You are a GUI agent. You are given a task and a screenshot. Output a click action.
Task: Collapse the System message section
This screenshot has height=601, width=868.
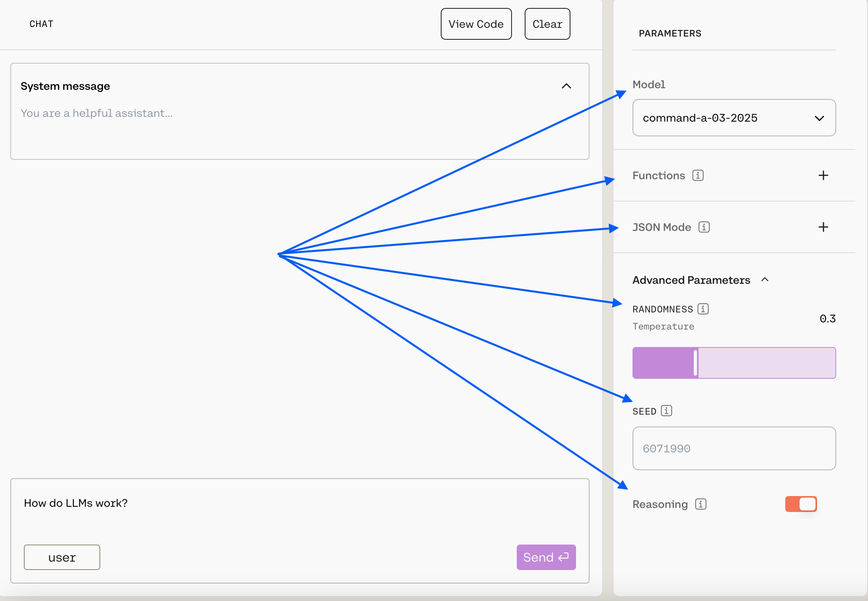pyautogui.click(x=566, y=86)
